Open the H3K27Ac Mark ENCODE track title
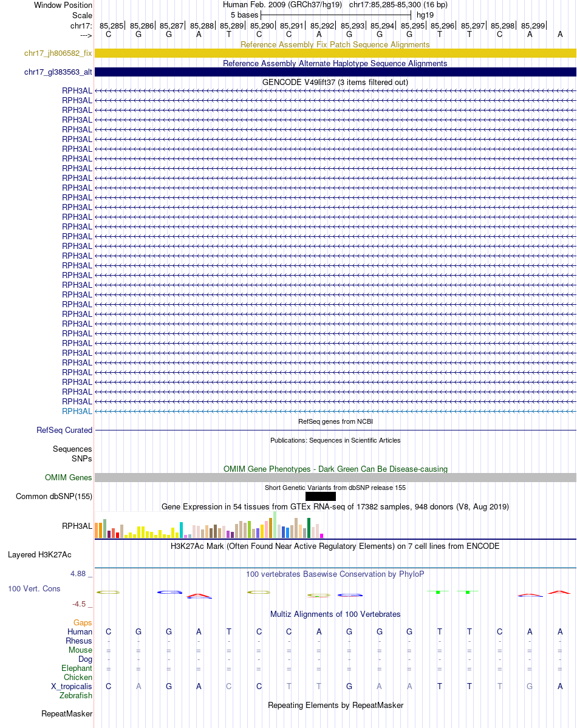This screenshot has height=728, width=577. [x=335, y=546]
